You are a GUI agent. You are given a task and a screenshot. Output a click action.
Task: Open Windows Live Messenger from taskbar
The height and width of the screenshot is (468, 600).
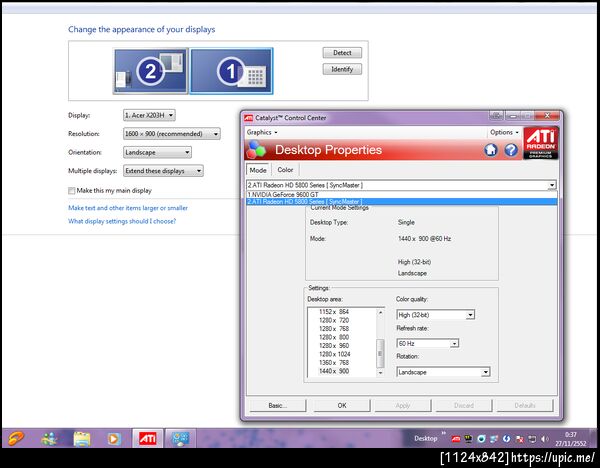click(49, 439)
